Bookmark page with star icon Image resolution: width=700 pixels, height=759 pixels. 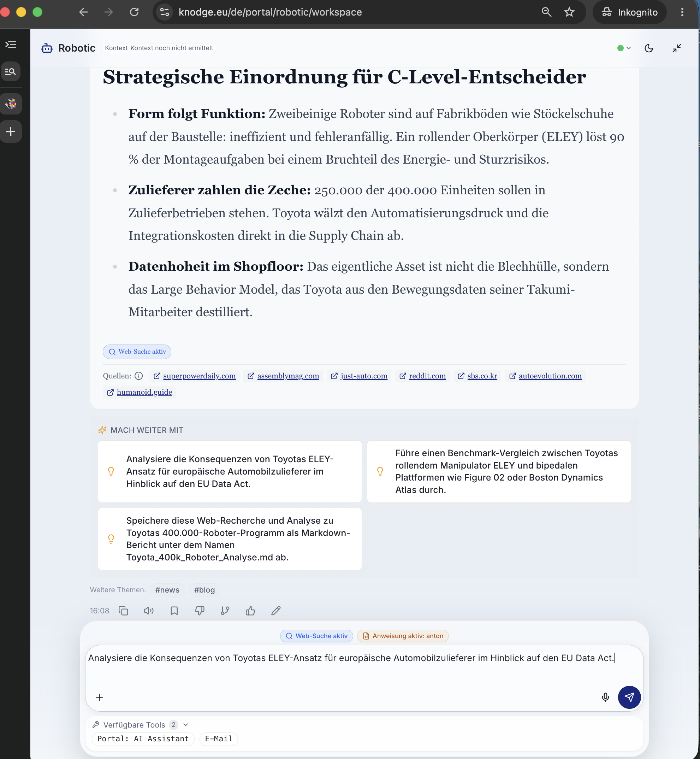coord(569,12)
